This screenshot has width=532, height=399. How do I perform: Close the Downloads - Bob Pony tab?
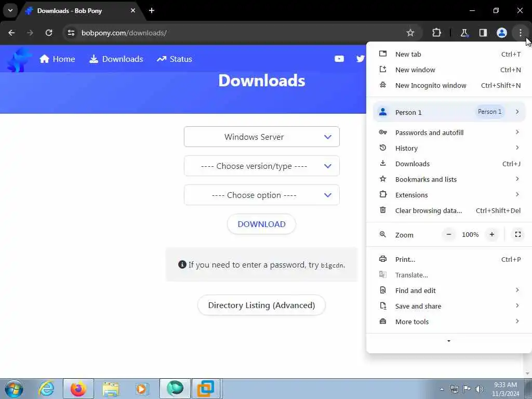(133, 10)
